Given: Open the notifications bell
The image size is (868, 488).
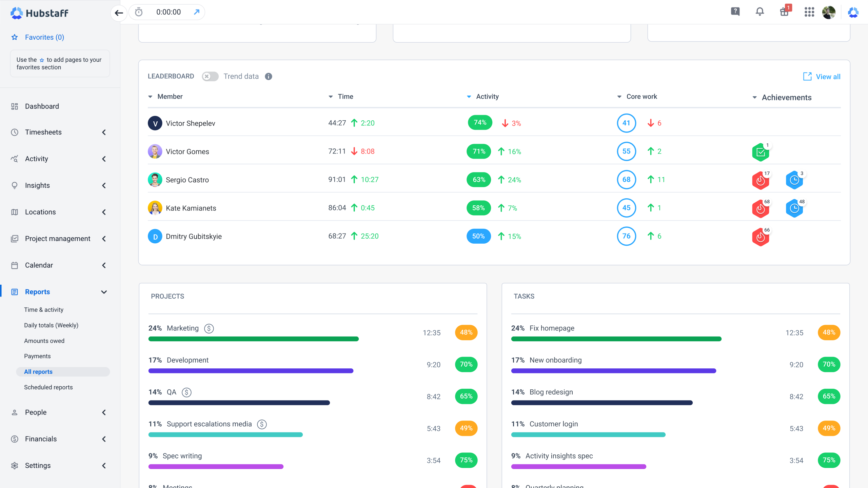Looking at the screenshot, I should [760, 12].
